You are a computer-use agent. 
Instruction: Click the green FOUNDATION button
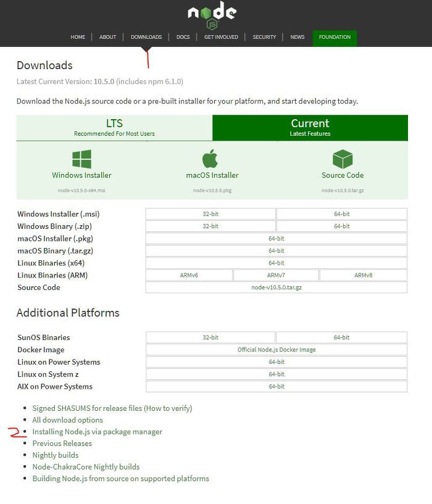click(334, 38)
